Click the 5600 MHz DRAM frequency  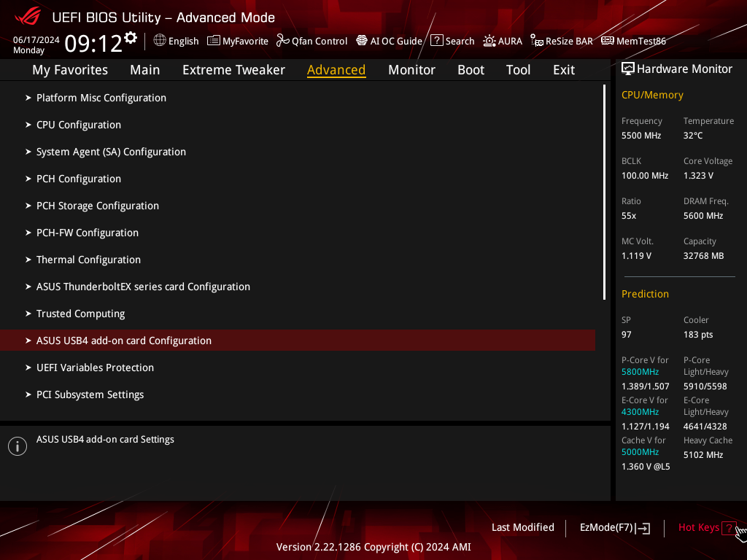point(703,216)
